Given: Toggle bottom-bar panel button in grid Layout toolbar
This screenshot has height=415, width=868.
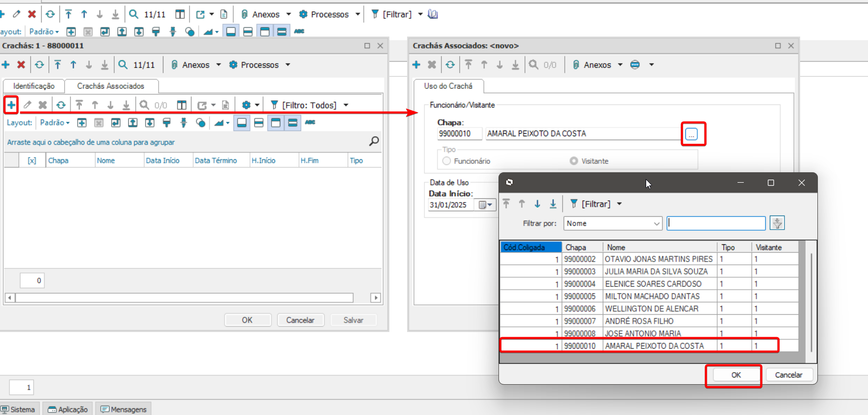Looking at the screenshot, I should (x=242, y=123).
